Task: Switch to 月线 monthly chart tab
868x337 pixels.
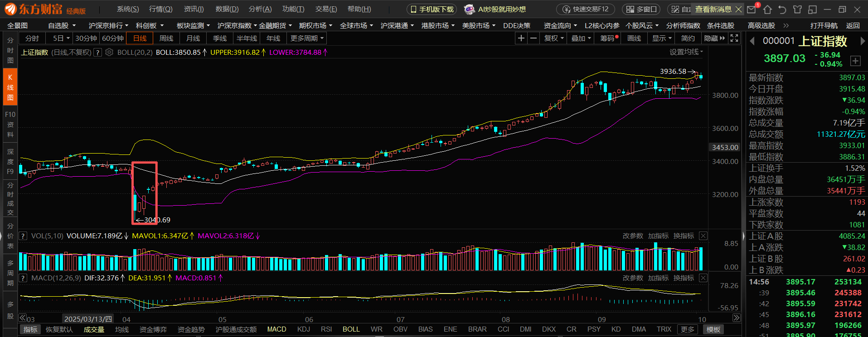Action: (193, 39)
